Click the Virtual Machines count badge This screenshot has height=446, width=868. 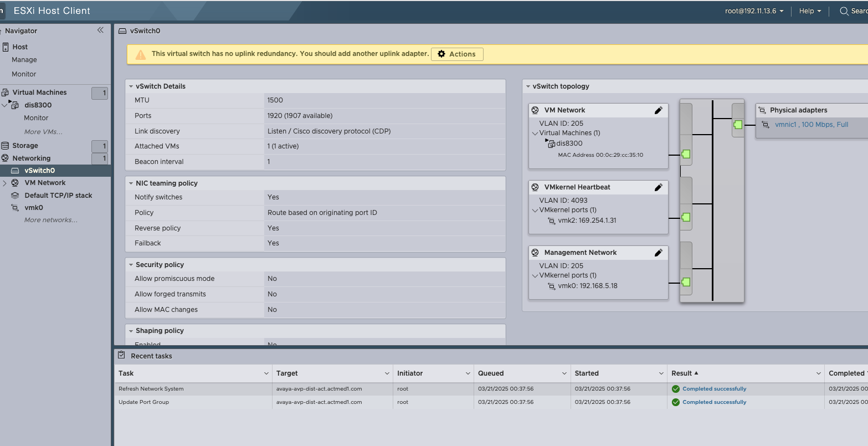pos(100,93)
